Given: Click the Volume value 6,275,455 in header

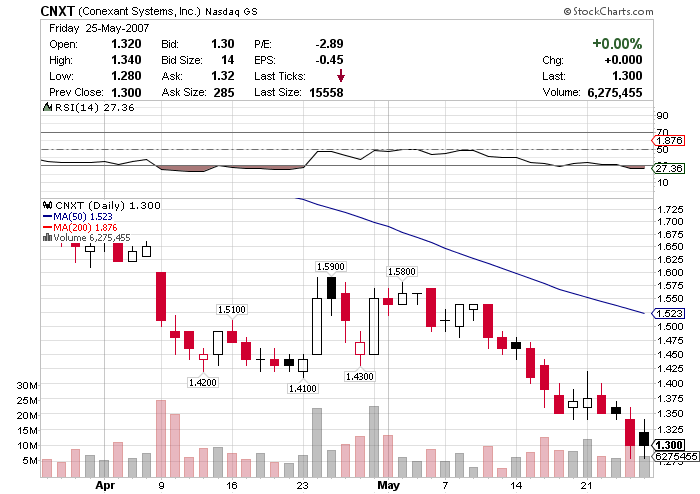Looking at the screenshot, I should tap(615, 92).
